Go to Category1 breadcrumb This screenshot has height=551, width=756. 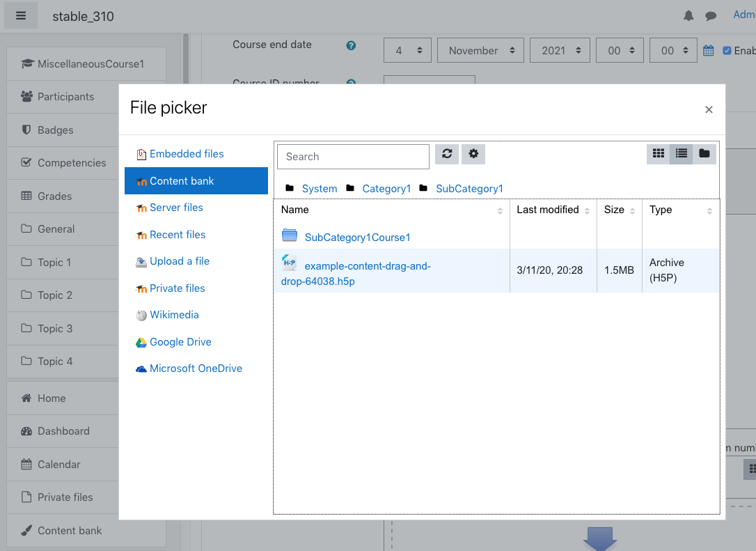(386, 189)
